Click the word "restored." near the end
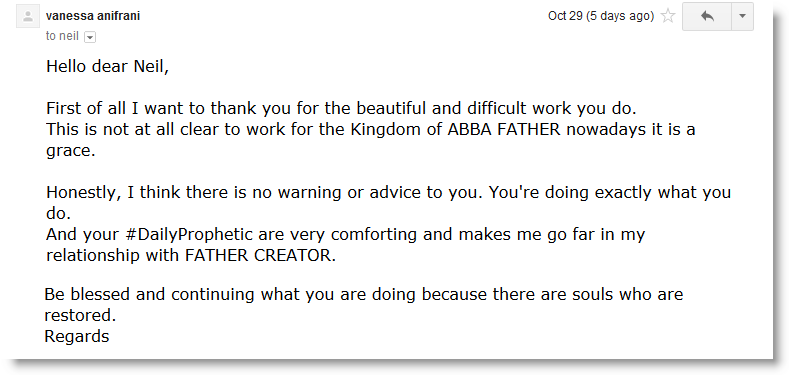789x375 pixels. point(80,315)
